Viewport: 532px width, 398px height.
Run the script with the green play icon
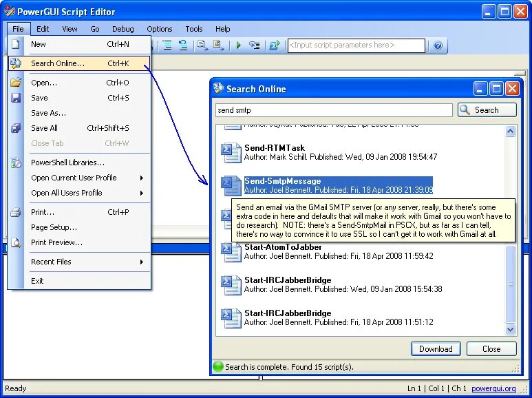(239, 45)
